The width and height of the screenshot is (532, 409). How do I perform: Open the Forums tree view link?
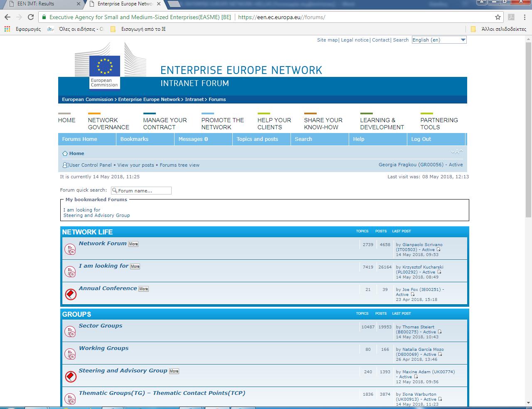pyautogui.click(x=180, y=165)
